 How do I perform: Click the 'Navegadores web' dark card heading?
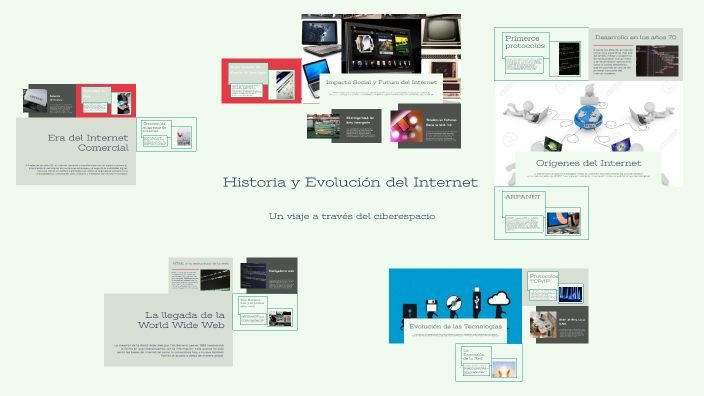[282, 271]
